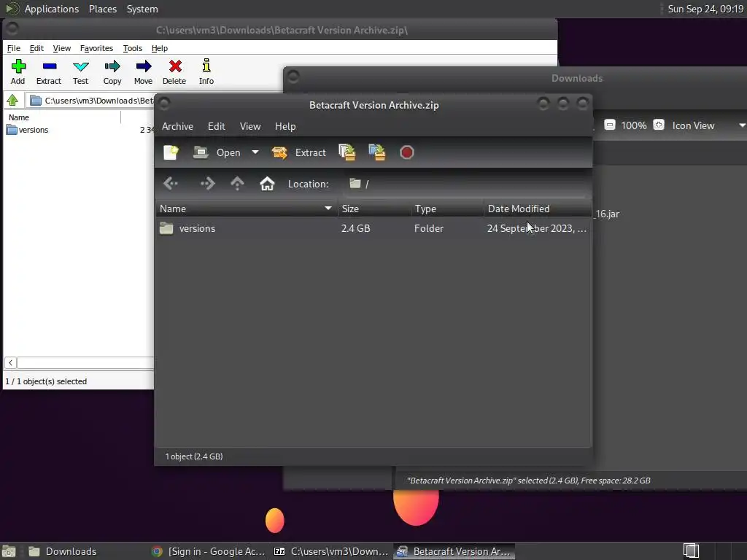
Task: Click the Extract icon in 7-Zip toolbar
Action: click(x=49, y=72)
